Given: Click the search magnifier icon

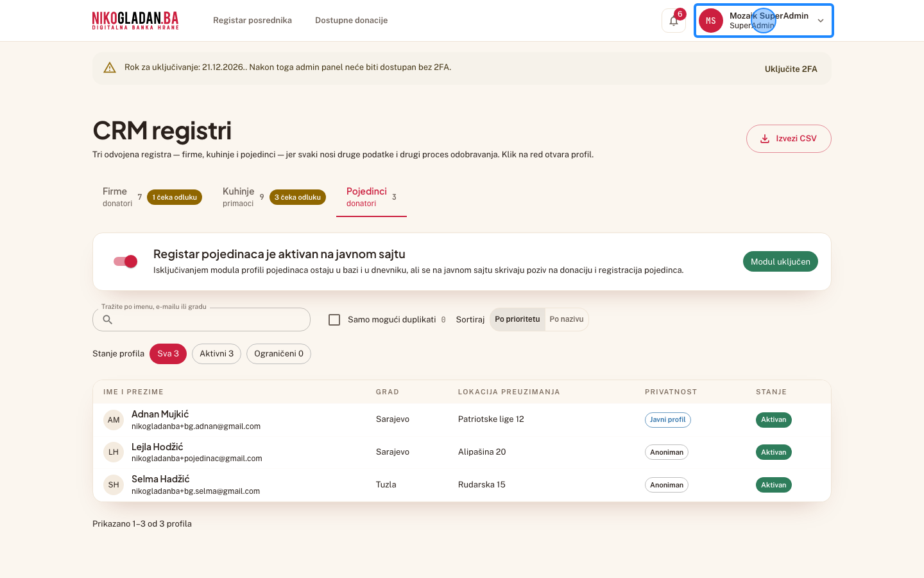Looking at the screenshot, I should pos(108,320).
